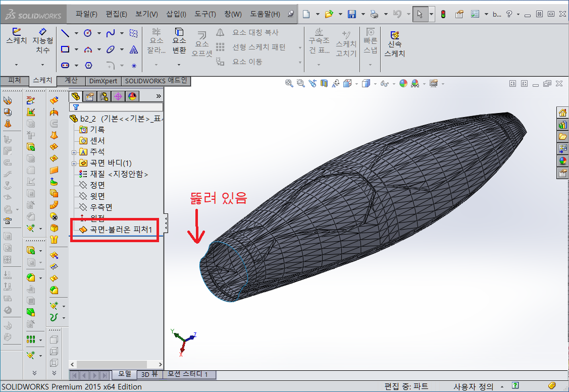Image resolution: width=569 pixels, height=392 pixels.
Task: Select the Corner Rectangle sketch tool
Action: (65, 49)
